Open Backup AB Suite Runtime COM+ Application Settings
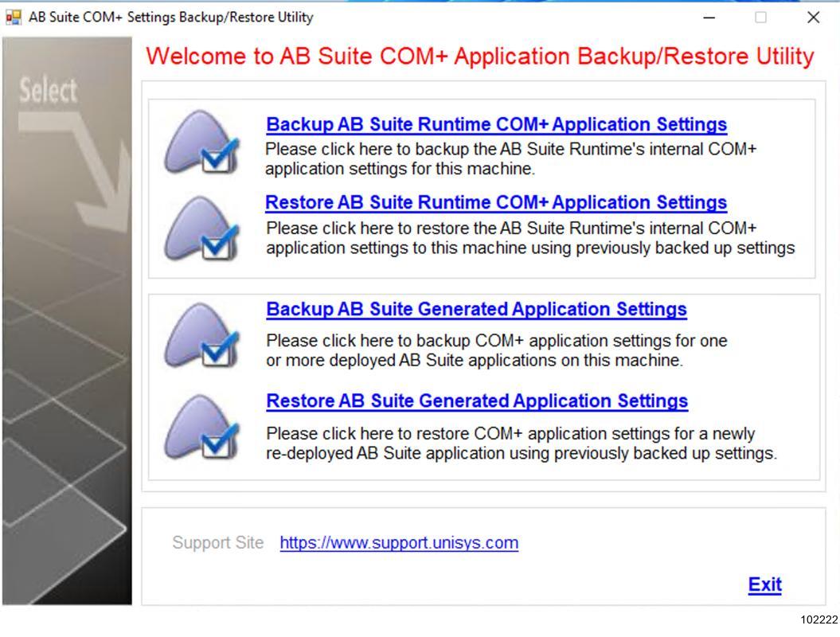840x637 pixels. tap(496, 124)
